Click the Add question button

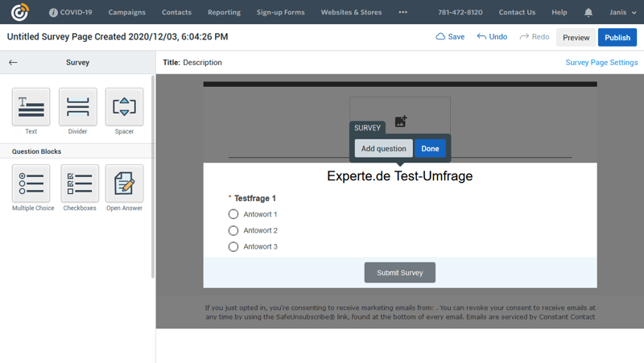click(383, 148)
